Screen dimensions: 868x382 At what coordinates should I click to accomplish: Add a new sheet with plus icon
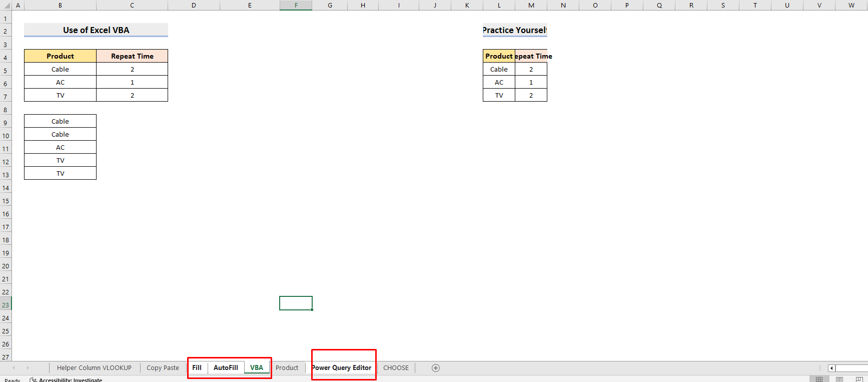(x=436, y=368)
